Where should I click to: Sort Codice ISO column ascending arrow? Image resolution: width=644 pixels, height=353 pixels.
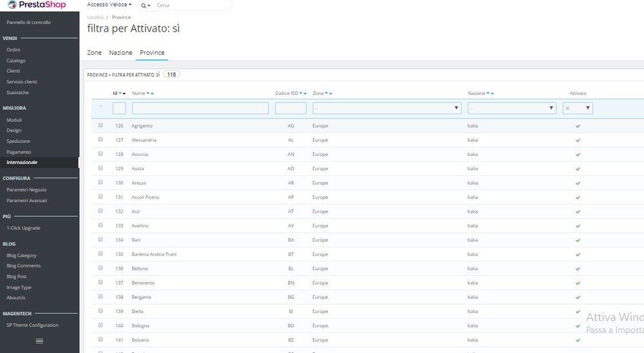305,93
